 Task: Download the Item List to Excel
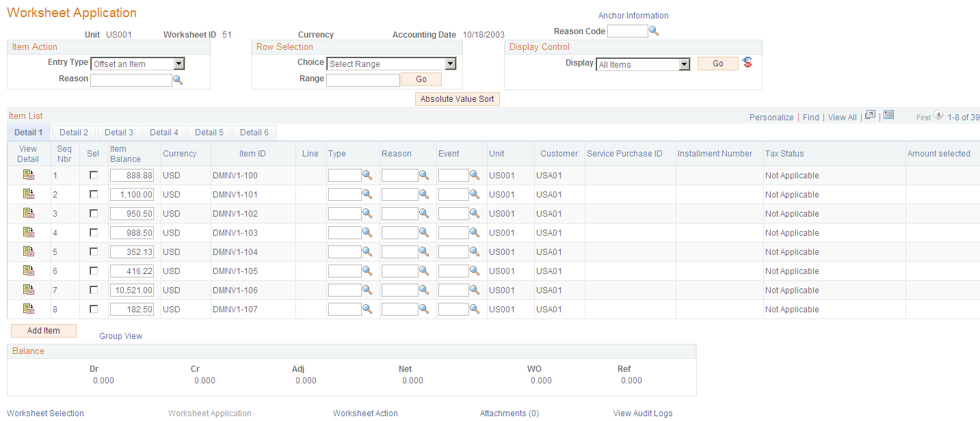coord(888,116)
